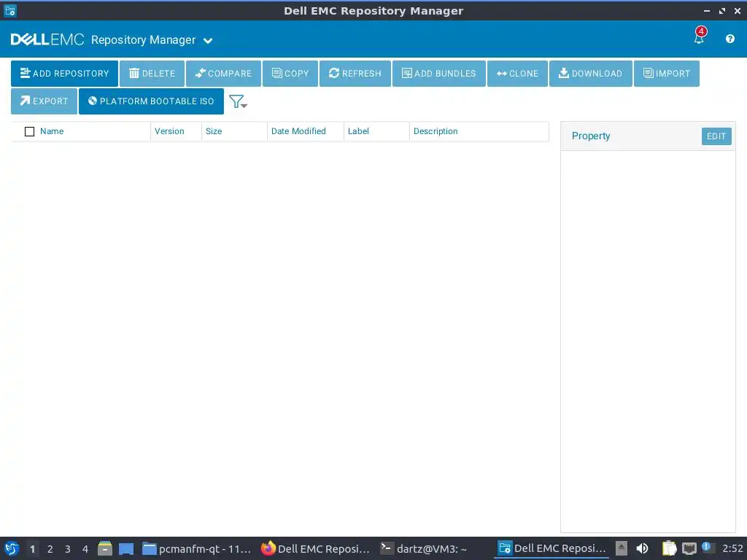Open the filter funnel dropdown
Image resolution: width=747 pixels, height=560 pixels.
point(238,101)
